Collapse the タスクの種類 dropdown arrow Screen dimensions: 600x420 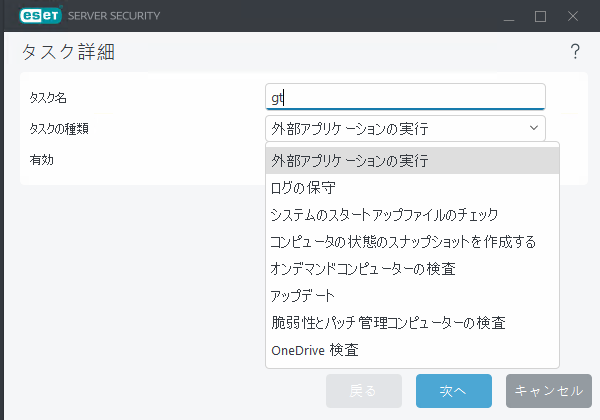pyautogui.click(x=534, y=128)
